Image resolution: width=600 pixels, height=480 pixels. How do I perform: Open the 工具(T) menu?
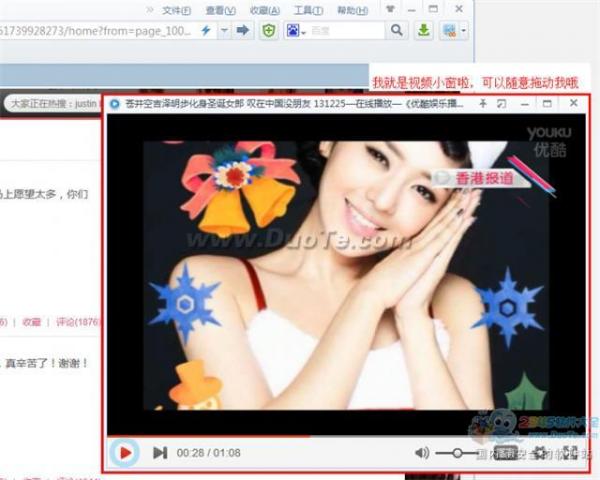tap(308, 10)
